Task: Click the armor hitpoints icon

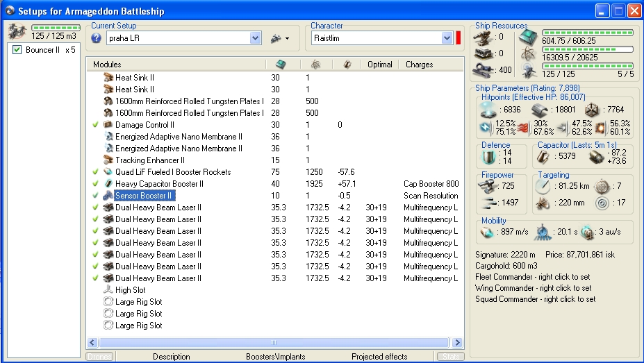Action: point(540,110)
